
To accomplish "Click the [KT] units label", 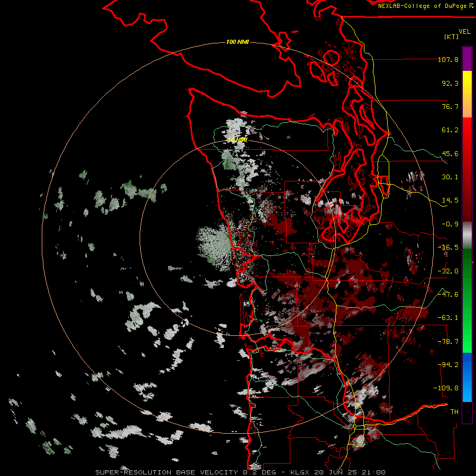I will (x=452, y=36).
